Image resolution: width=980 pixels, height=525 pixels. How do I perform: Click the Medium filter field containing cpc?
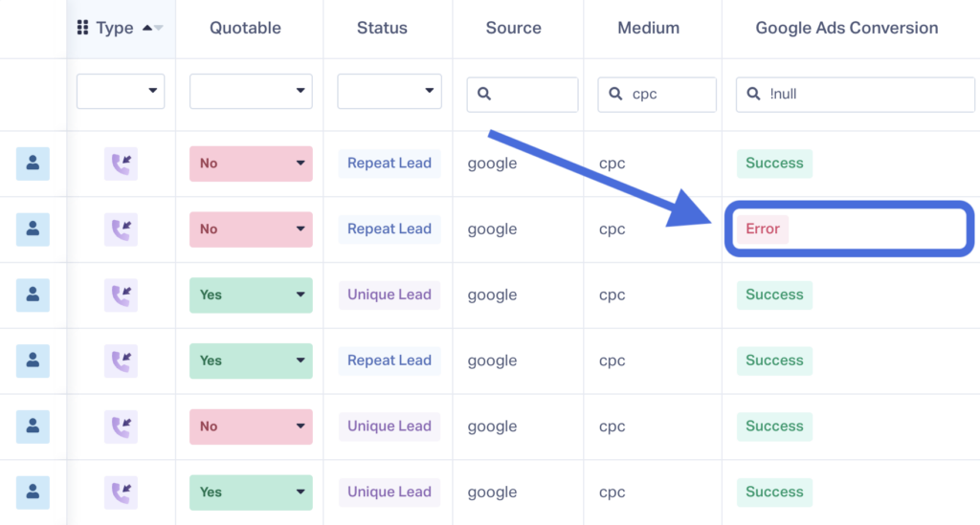pyautogui.click(x=657, y=95)
